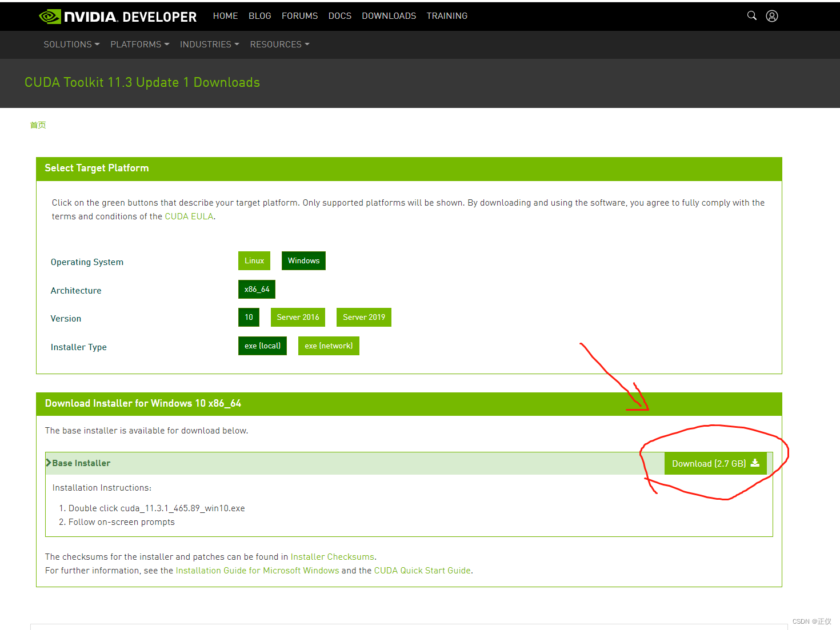Click the Operating System label
Image resolution: width=840 pixels, height=630 pixels.
[x=87, y=262]
